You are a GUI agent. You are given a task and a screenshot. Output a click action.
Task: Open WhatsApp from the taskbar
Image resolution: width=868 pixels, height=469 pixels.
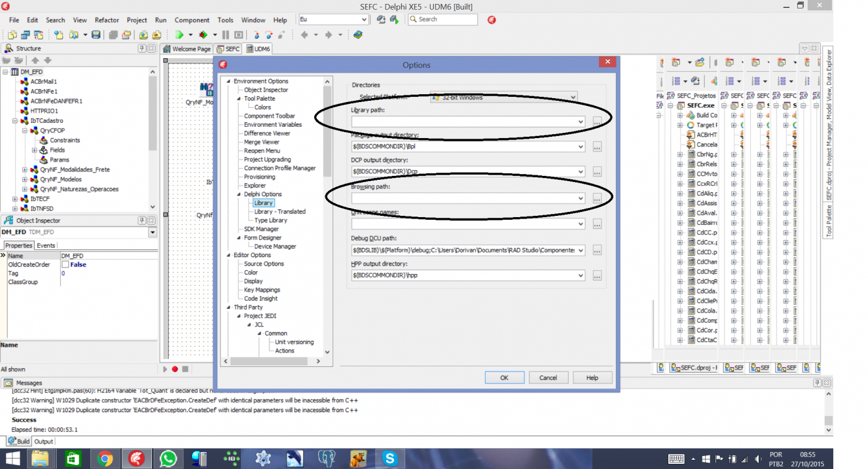pos(168,459)
